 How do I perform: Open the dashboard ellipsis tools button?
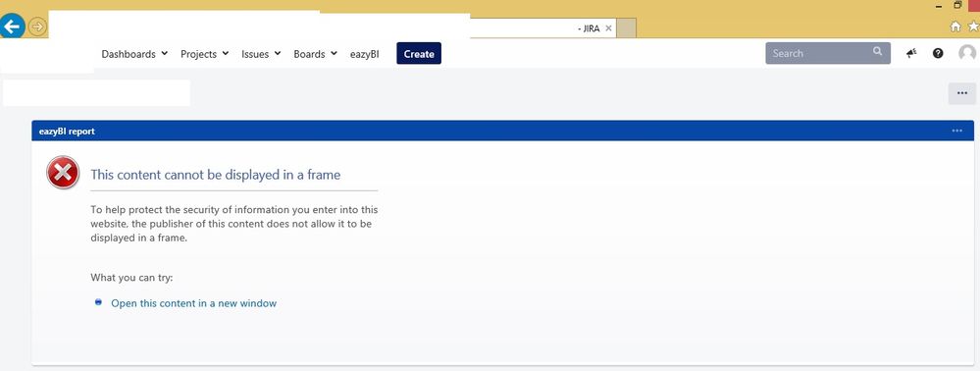(962, 93)
